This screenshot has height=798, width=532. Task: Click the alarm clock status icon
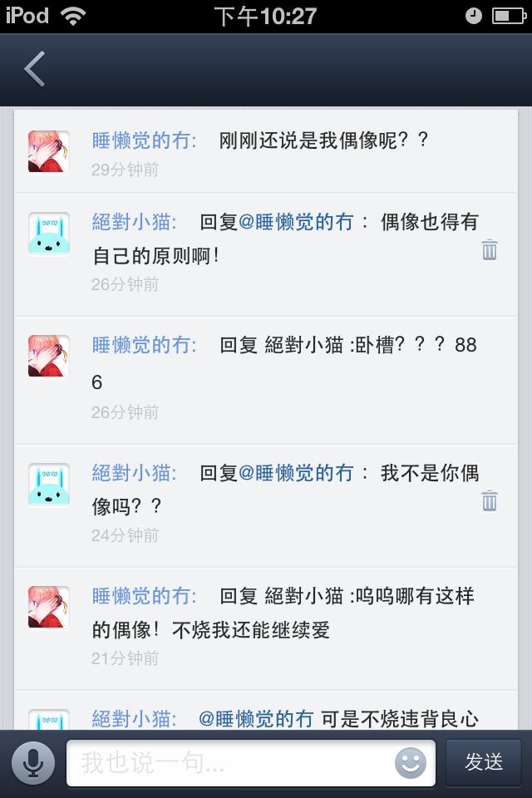point(473,16)
